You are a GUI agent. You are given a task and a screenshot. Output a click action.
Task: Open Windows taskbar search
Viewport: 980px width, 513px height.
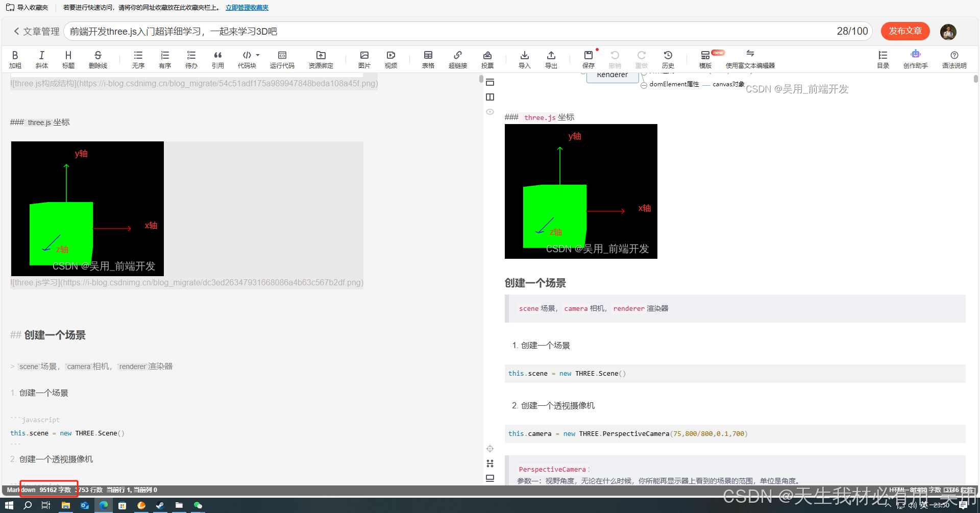coord(28,505)
